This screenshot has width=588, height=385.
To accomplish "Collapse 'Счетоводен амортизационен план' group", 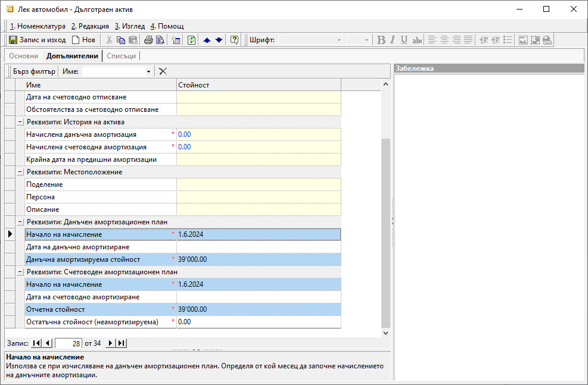I will [20, 272].
